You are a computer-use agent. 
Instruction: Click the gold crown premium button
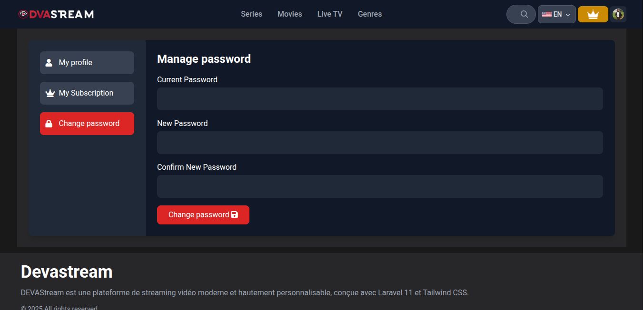click(593, 14)
